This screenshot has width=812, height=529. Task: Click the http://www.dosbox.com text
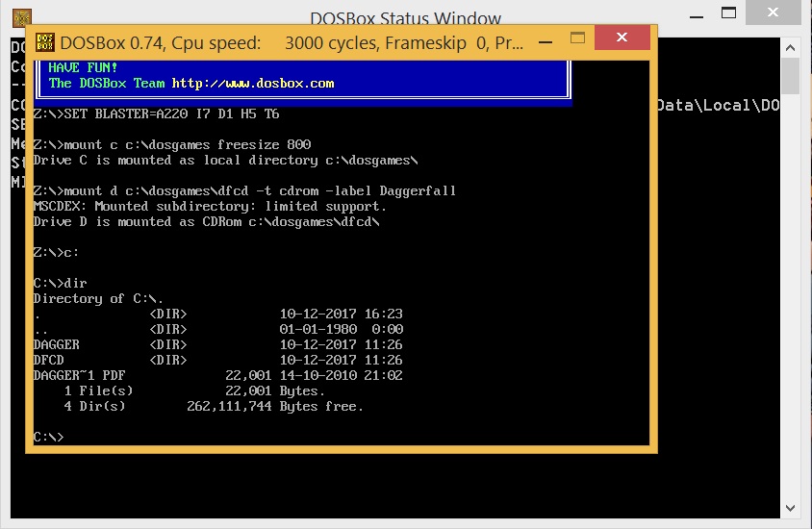(253, 84)
